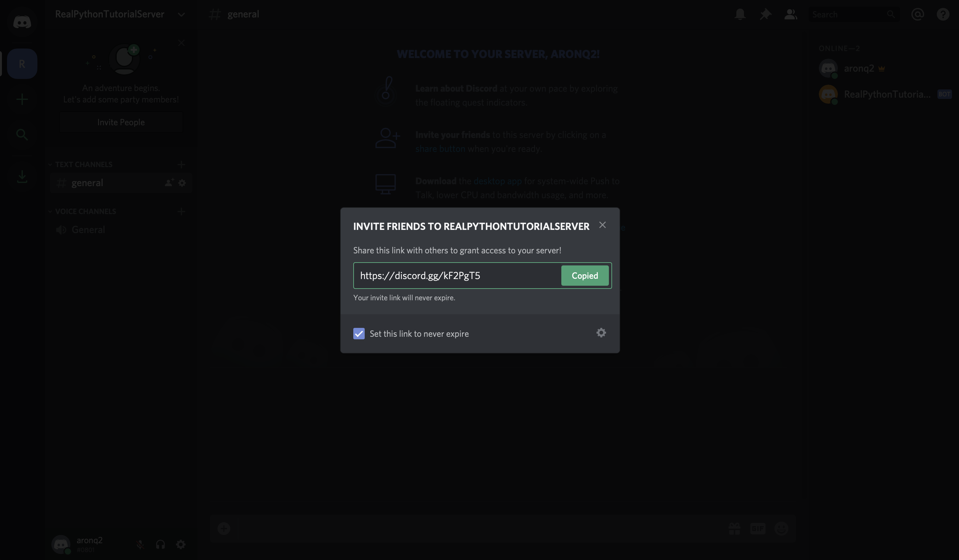Expand the VOICE CHANNELS section
Image resolution: width=959 pixels, height=560 pixels.
point(85,211)
